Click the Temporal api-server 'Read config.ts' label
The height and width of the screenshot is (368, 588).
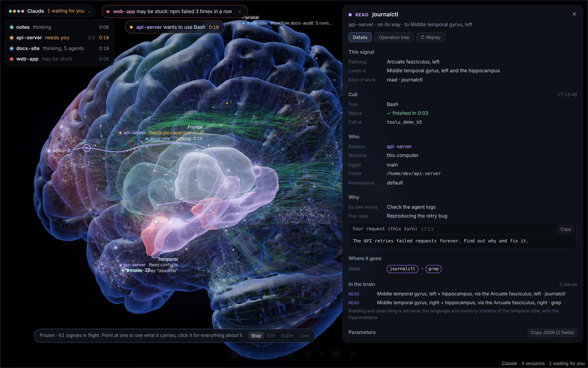149,265
